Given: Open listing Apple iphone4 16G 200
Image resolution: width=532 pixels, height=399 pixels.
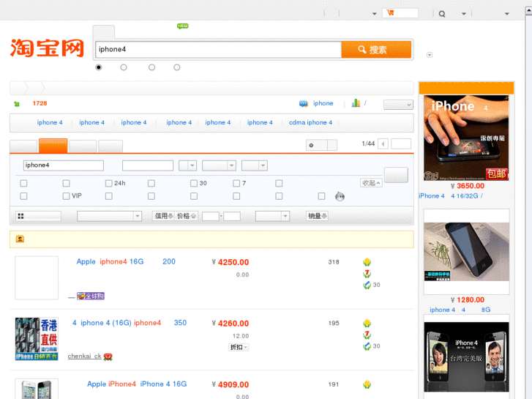Looking at the screenshot, I should tap(126, 262).
